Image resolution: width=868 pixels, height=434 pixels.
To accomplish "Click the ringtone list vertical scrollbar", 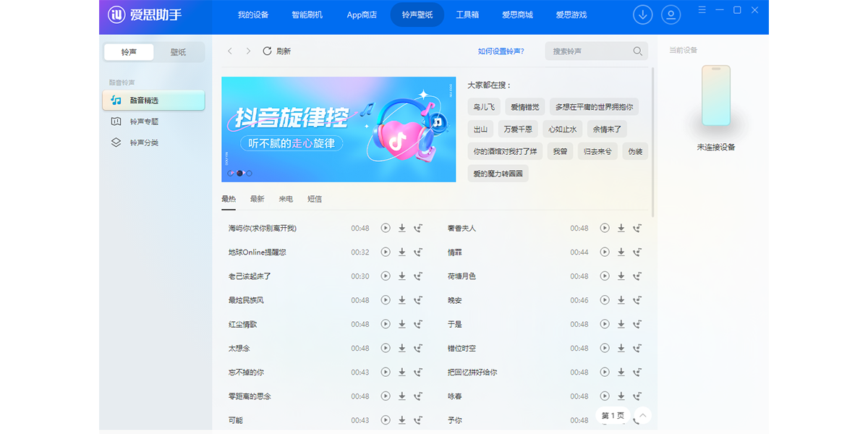I will pos(653,142).
